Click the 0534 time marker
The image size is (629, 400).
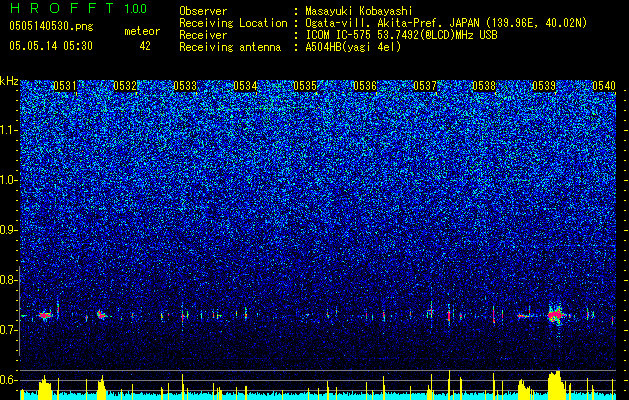coord(246,86)
